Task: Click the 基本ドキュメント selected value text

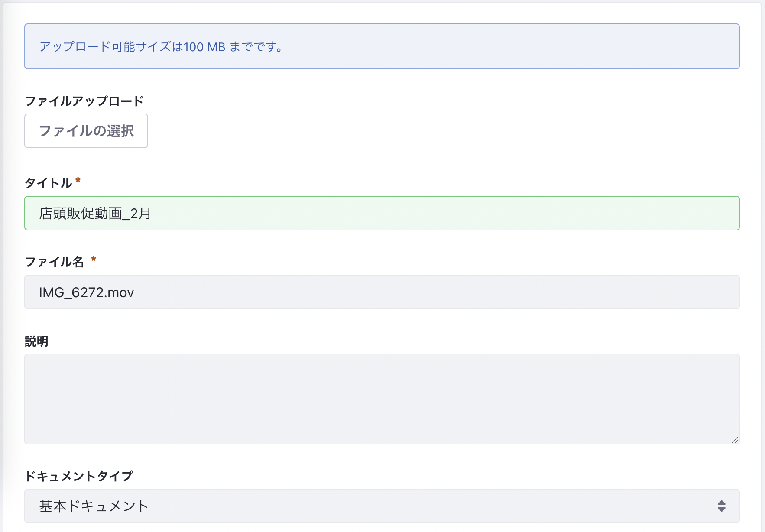Action: pos(94,506)
